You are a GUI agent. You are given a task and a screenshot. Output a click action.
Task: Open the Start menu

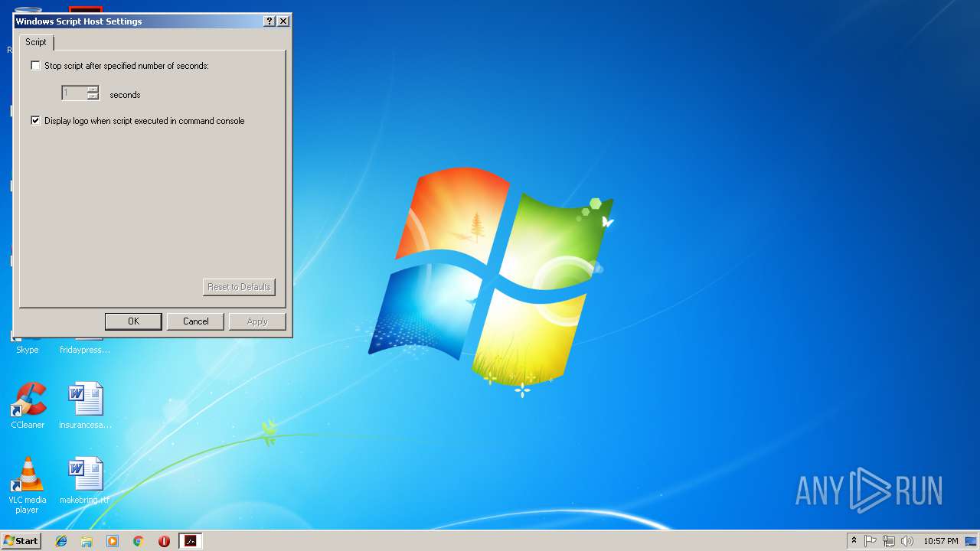click(x=21, y=541)
